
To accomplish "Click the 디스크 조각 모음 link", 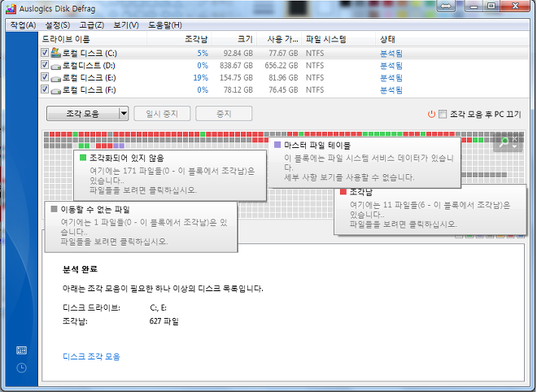I will (91, 356).
